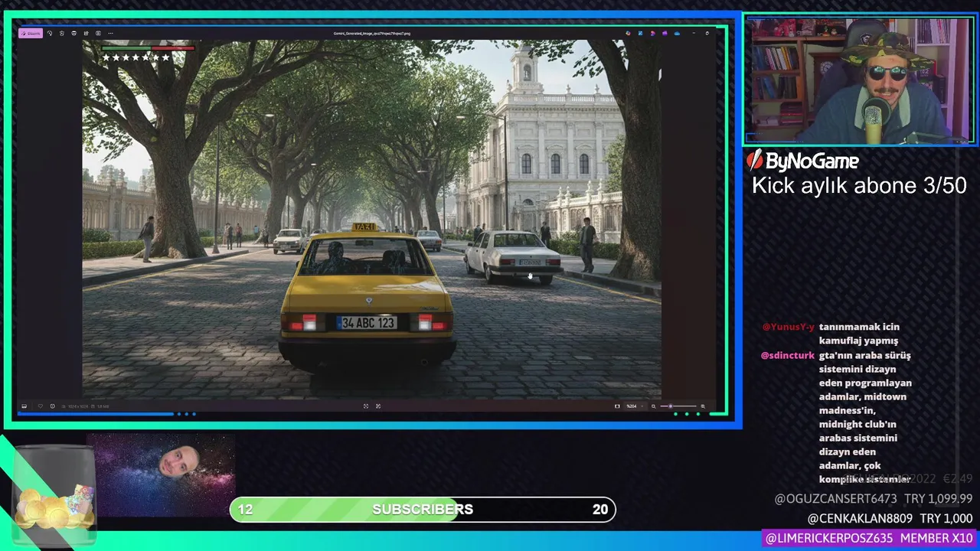Viewport: 980px width, 551px height.
Task: Click the @CENKAKLAN8809 donation entry
Action: click(890, 519)
